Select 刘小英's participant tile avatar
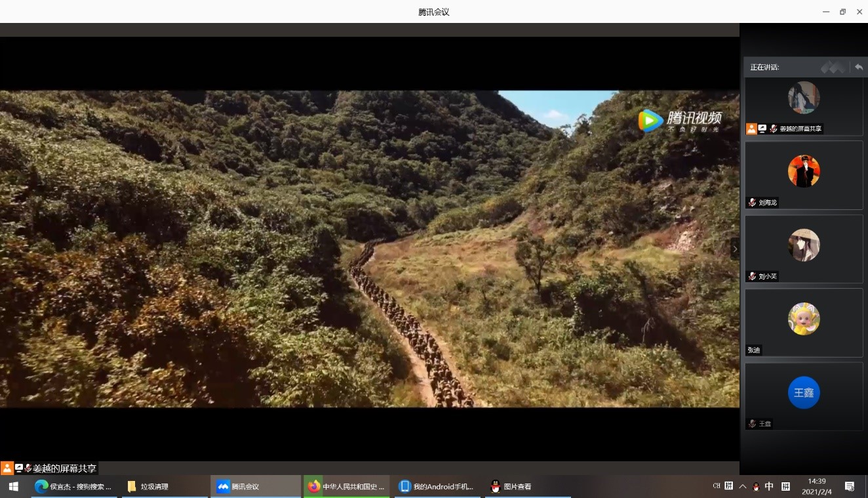 (x=804, y=245)
